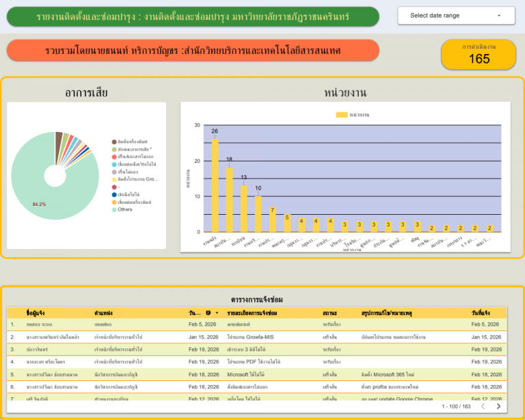Click the sort arrow in date column header
The width and height of the screenshot is (525, 420).
click(217, 313)
